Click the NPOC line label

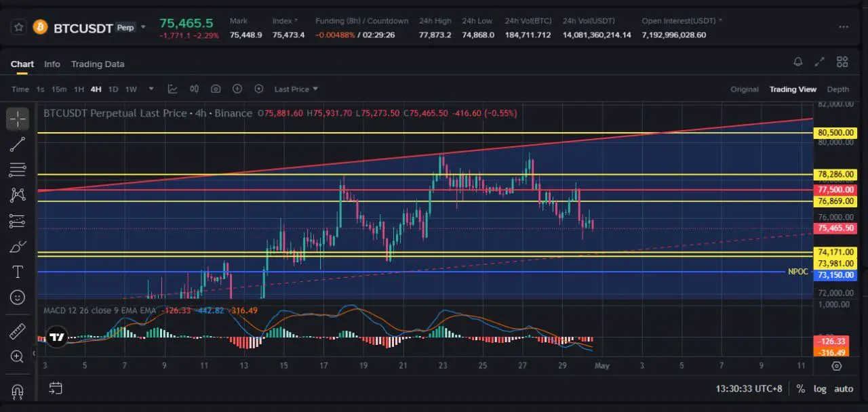[x=797, y=272]
